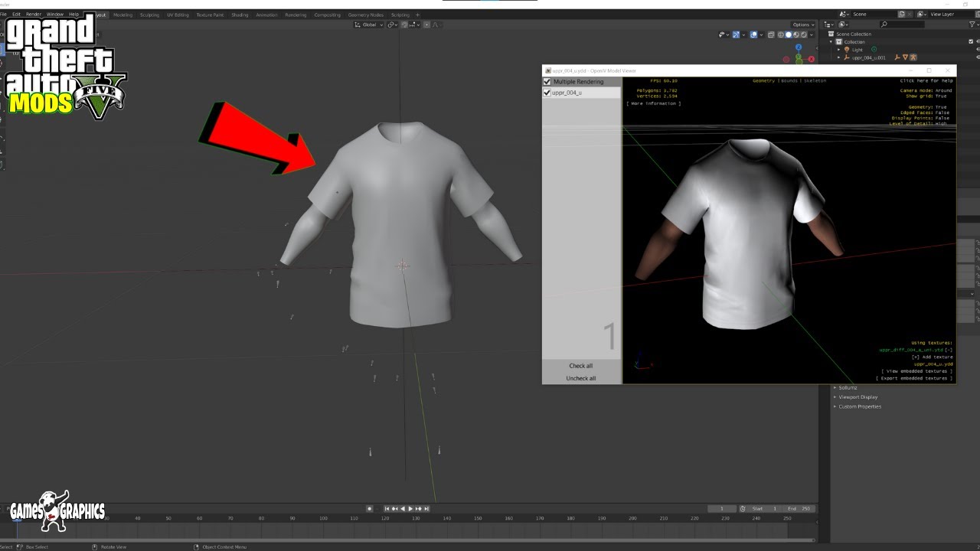Click Uncheck all in OpenIV viewer
This screenshot has width=980, height=551.
tap(581, 379)
